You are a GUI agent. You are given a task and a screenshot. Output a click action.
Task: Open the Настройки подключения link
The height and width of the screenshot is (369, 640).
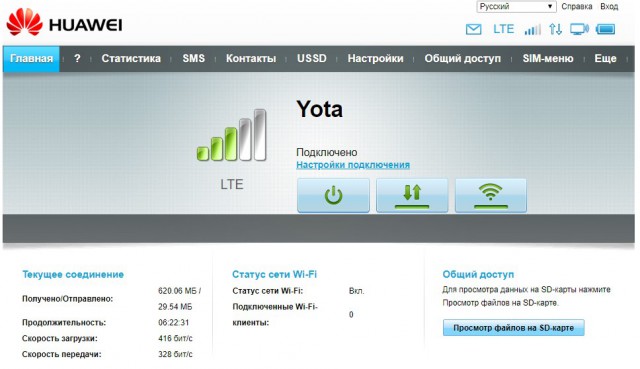tap(353, 165)
